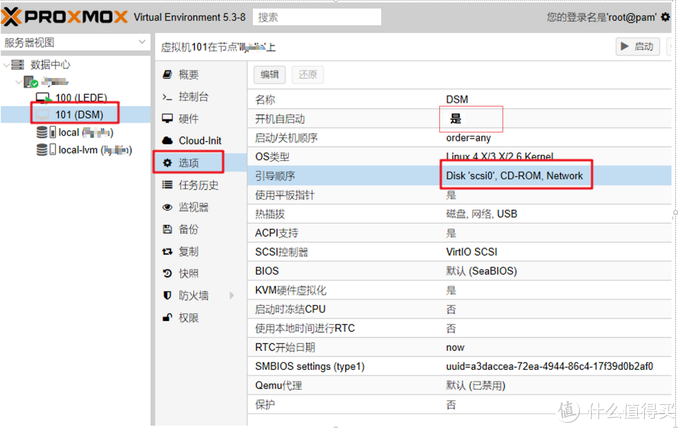Collapse the node tree expander arrow
This screenshot has width=680, height=428.
18,82
